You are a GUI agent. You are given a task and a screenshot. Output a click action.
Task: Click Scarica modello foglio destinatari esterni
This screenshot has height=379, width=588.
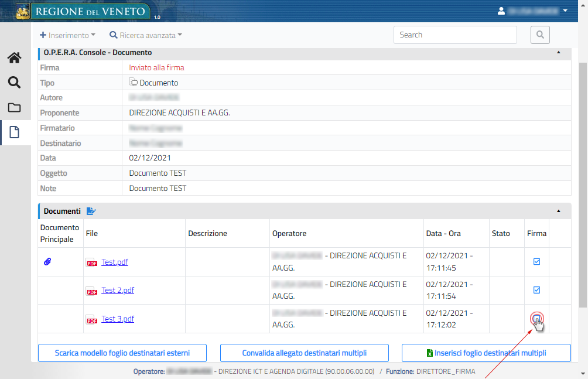(x=122, y=353)
